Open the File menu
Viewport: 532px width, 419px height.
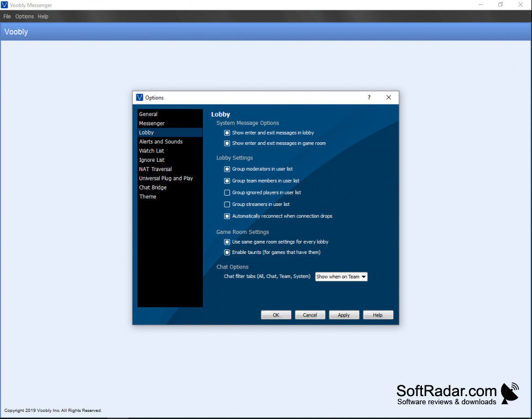pyautogui.click(x=7, y=16)
